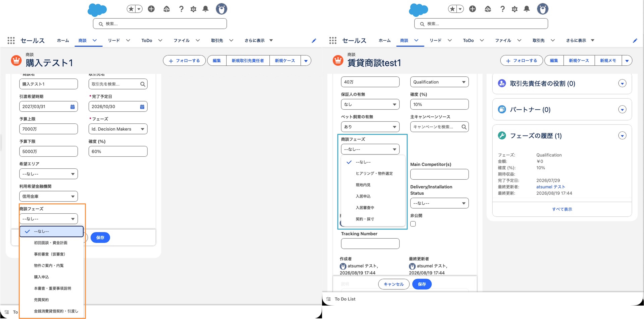Open help question mark in left window
The height and width of the screenshot is (319, 644).
[x=181, y=9]
